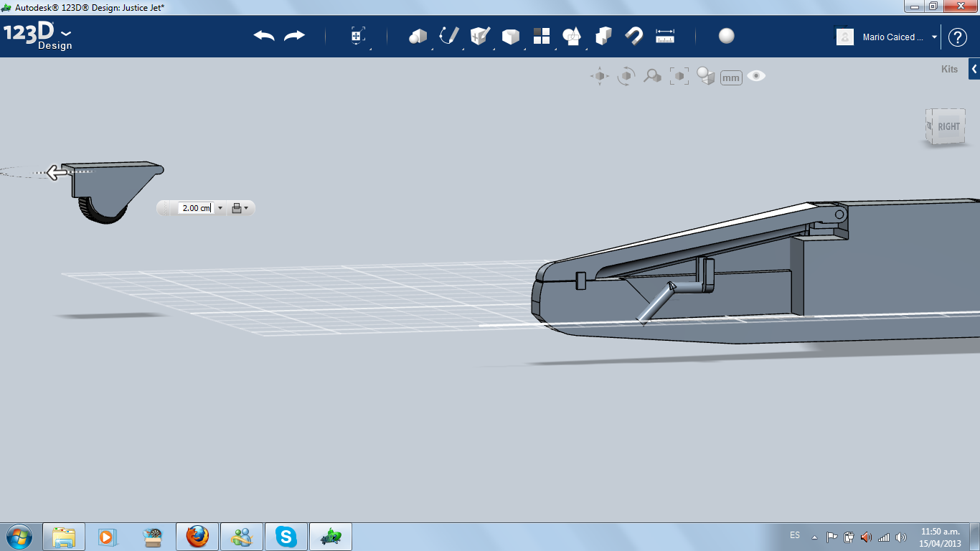980x551 pixels.
Task: Open the 123D Design application menu
Action: tap(38, 36)
